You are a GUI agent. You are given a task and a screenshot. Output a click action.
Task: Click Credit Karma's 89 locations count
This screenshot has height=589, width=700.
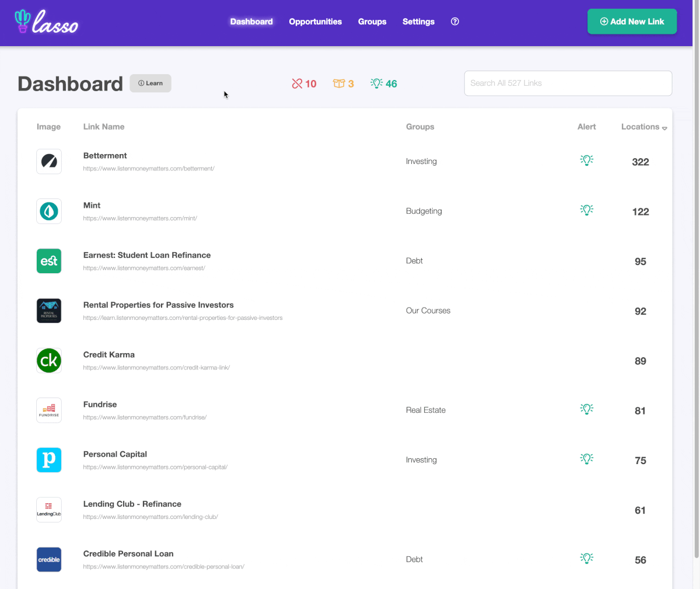tap(640, 361)
